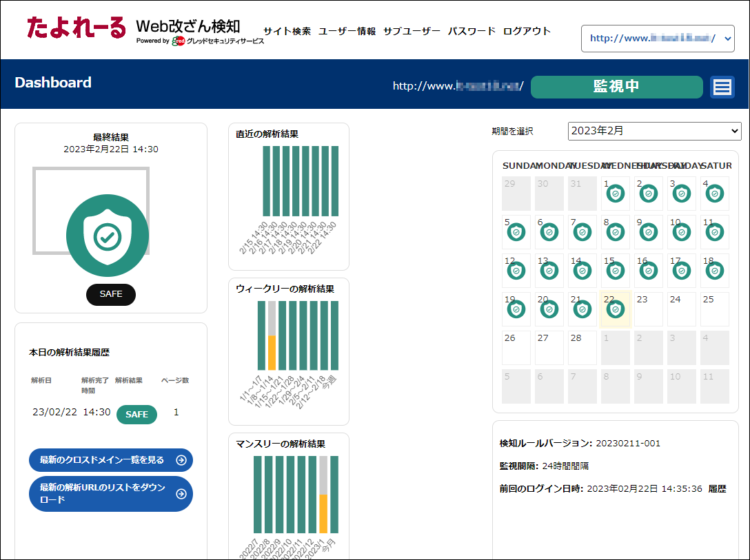This screenshot has height=560, width=750.
Task: Open the サブユーザー menu item
Action: 412,31
